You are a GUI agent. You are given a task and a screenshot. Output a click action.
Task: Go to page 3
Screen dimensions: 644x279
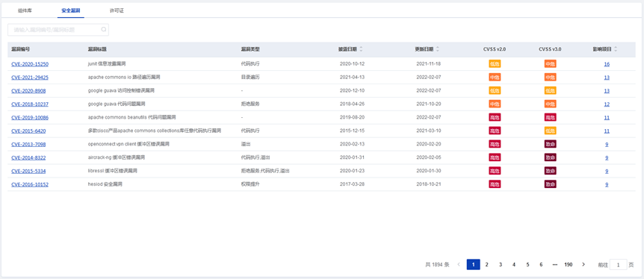click(501, 265)
